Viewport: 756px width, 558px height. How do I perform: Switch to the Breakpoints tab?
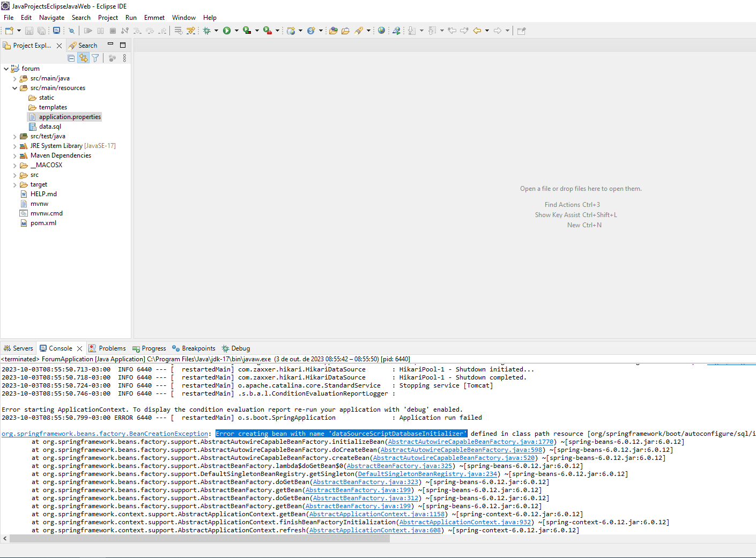point(194,348)
